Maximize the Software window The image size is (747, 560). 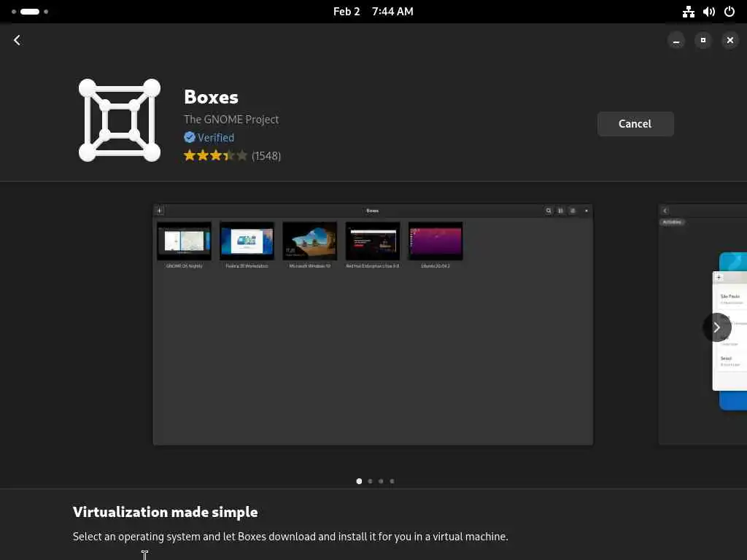[703, 40]
